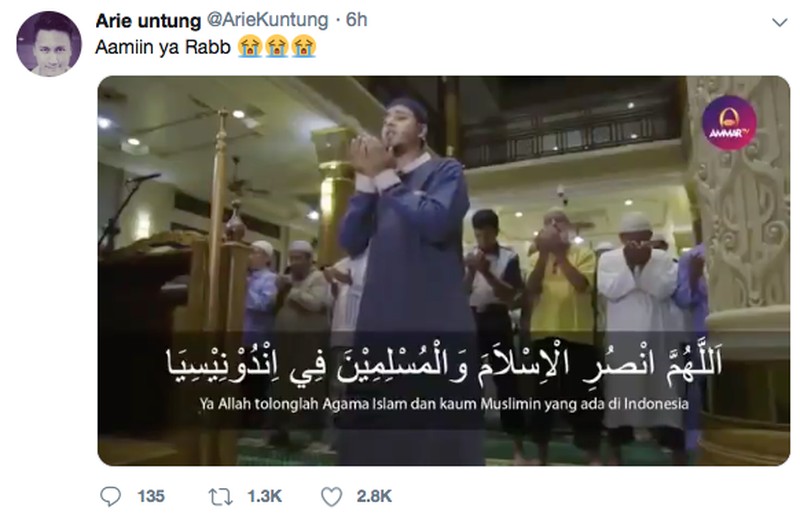This screenshot has height=513, width=800.
Task: Click the Arie untung display name
Action: [x=148, y=20]
